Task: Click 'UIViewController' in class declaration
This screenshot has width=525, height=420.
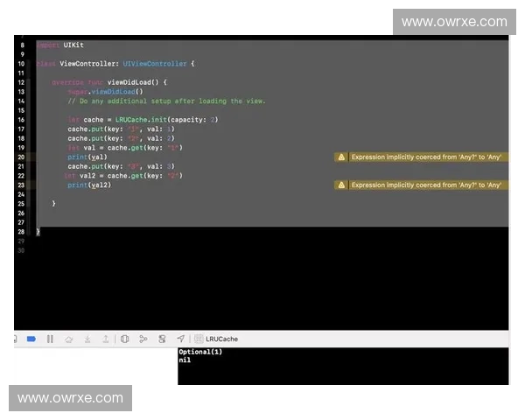Action: pyautogui.click(x=155, y=64)
